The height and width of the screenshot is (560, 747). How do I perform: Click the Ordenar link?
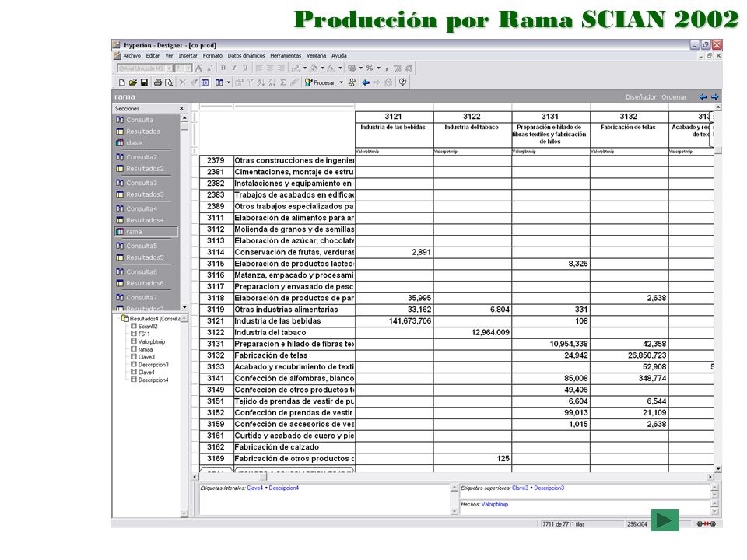(674, 97)
